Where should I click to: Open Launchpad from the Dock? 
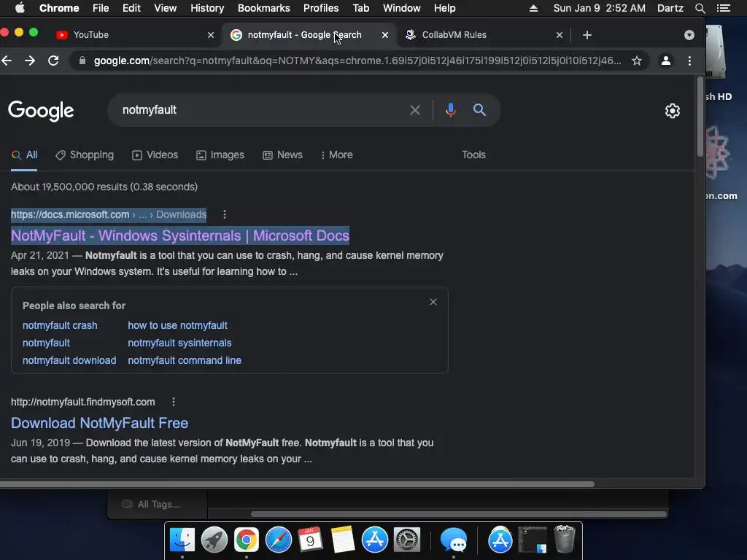[214, 540]
